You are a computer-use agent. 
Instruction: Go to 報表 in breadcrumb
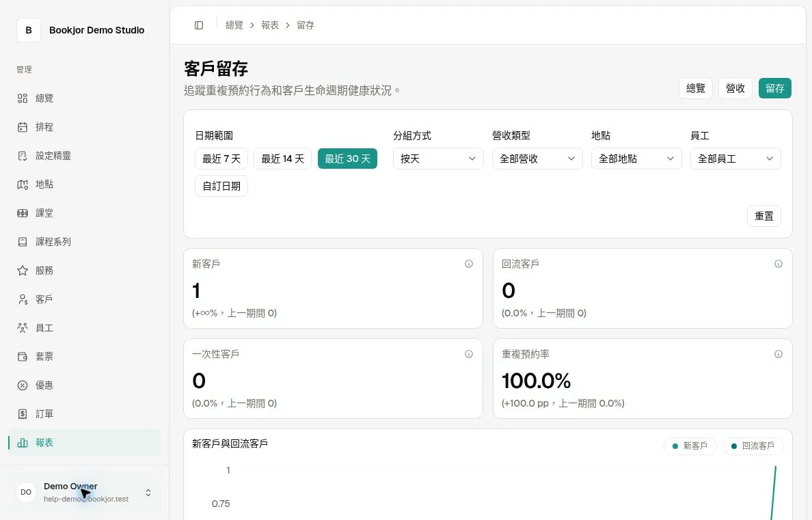click(x=270, y=25)
